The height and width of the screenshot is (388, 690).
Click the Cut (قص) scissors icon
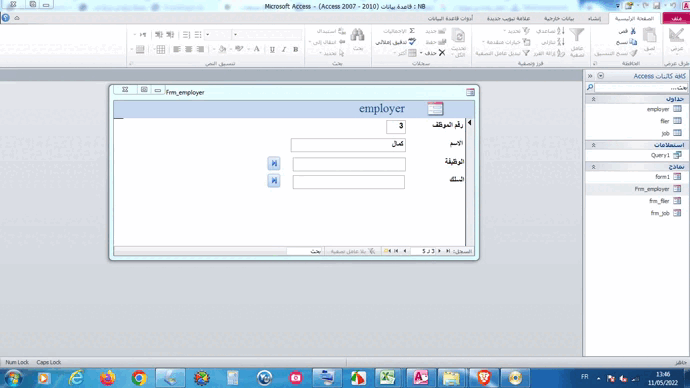pos(633,31)
